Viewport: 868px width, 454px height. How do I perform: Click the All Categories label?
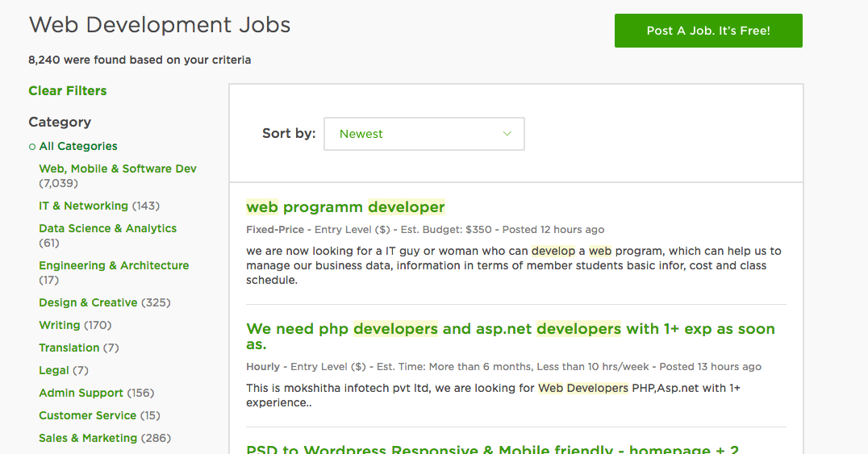click(78, 146)
